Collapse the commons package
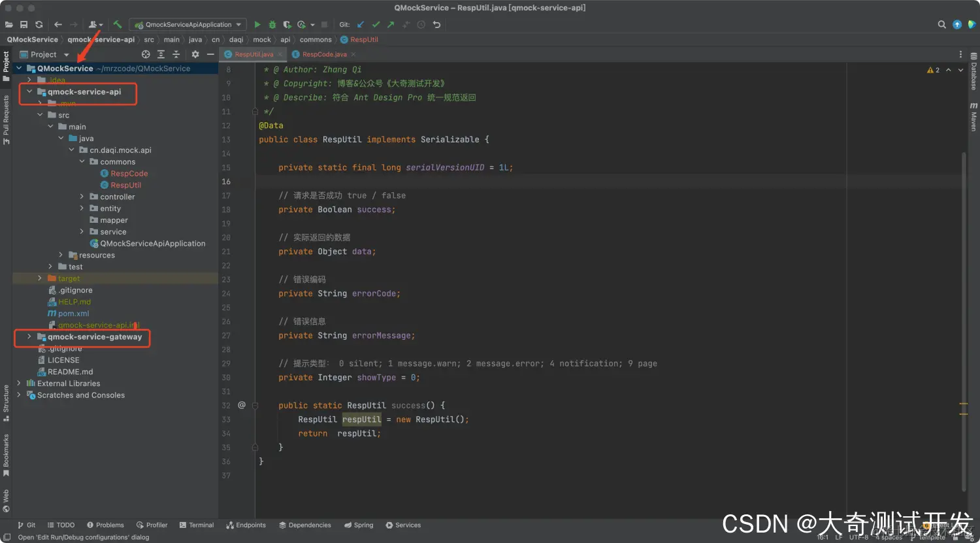980x543 pixels. [x=82, y=161]
